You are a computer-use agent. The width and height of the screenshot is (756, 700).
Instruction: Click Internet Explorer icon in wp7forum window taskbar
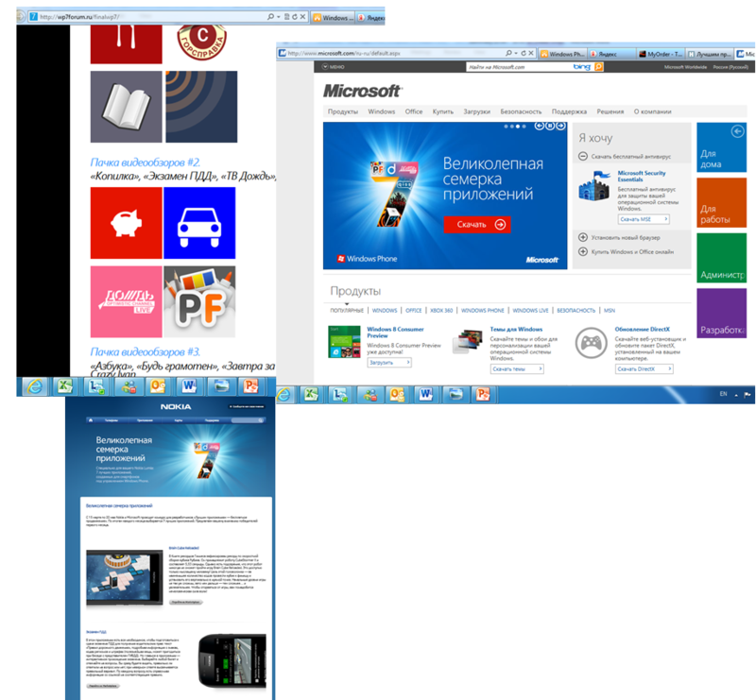click(35, 386)
